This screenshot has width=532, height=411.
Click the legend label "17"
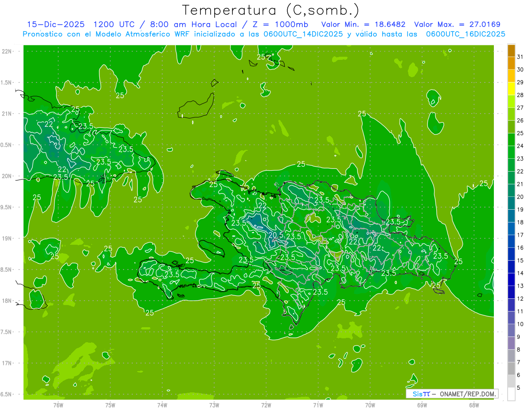click(520, 235)
